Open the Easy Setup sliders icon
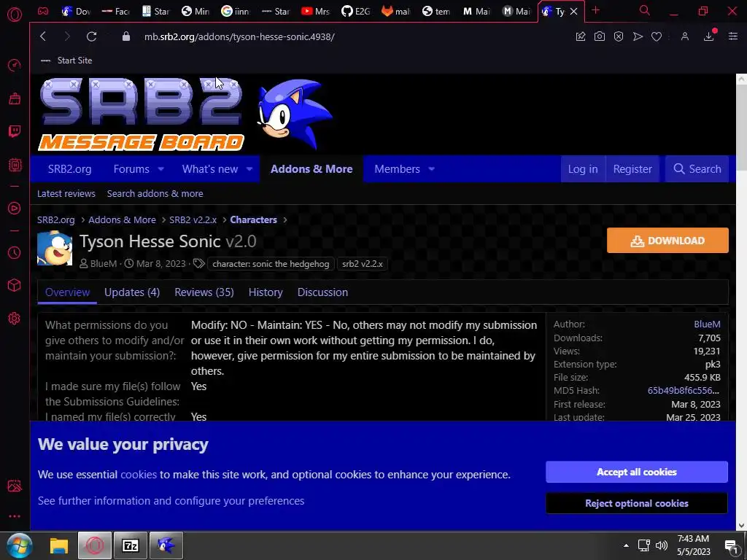 tap(732, 36)
